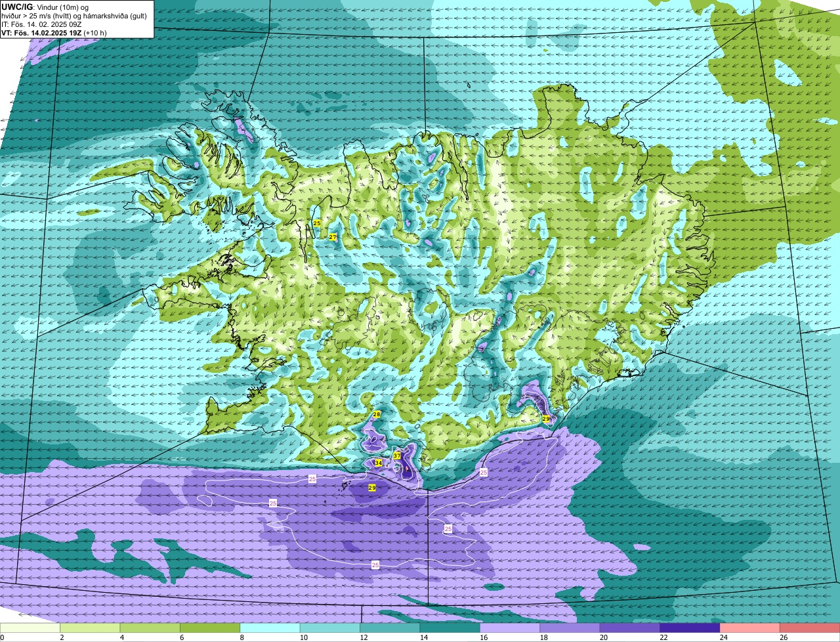Image resolution: width=840 pixels, height=642 pixels.
Task: Select the 14–16 m/s dark teal swatch
Action: point(450,628)
